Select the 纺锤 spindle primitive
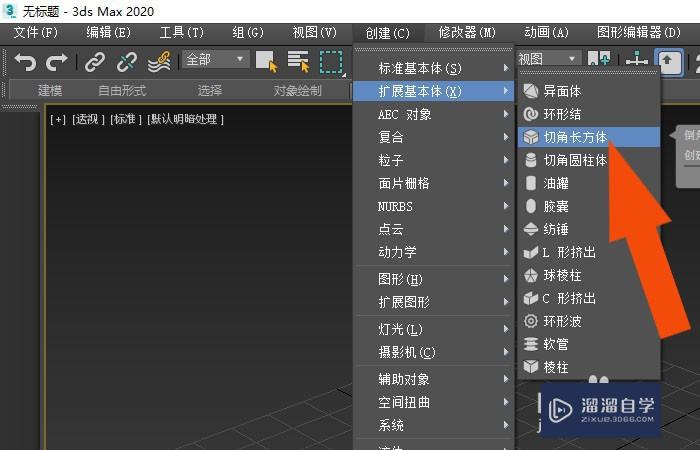The image size is (700, 450). pyautogui.click(x=589, y=229)
